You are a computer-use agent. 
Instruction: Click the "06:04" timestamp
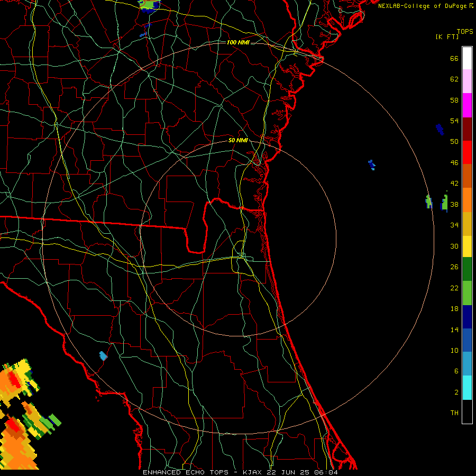(x=326, y=472)
